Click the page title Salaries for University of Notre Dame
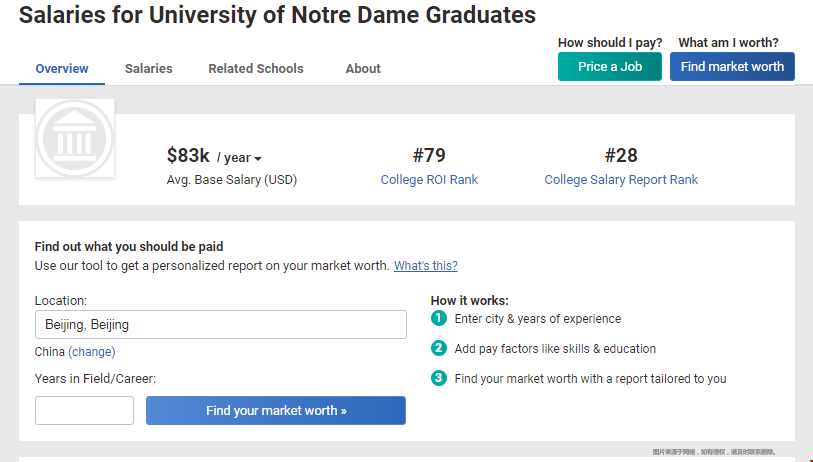Screen dimensions: 813x462 click(x=277, y=15)
